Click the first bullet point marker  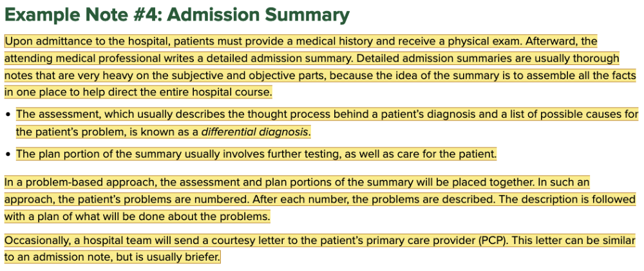point(8,116)
